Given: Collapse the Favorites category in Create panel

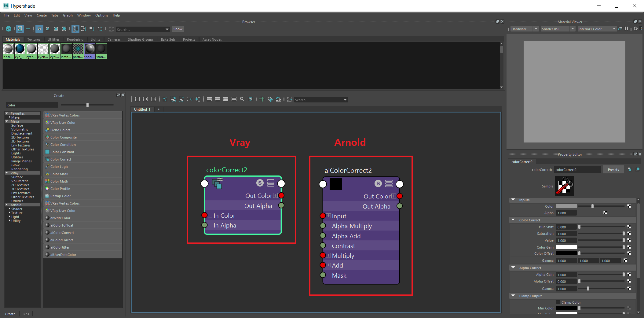Looking at the screenshot, I should click(x=7, y=113).
